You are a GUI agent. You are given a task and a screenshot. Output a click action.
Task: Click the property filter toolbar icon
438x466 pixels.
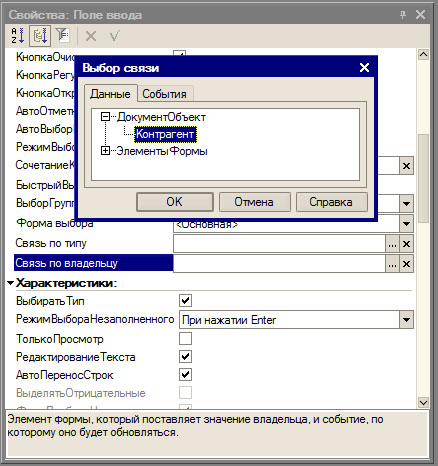[x=62, y=35]
